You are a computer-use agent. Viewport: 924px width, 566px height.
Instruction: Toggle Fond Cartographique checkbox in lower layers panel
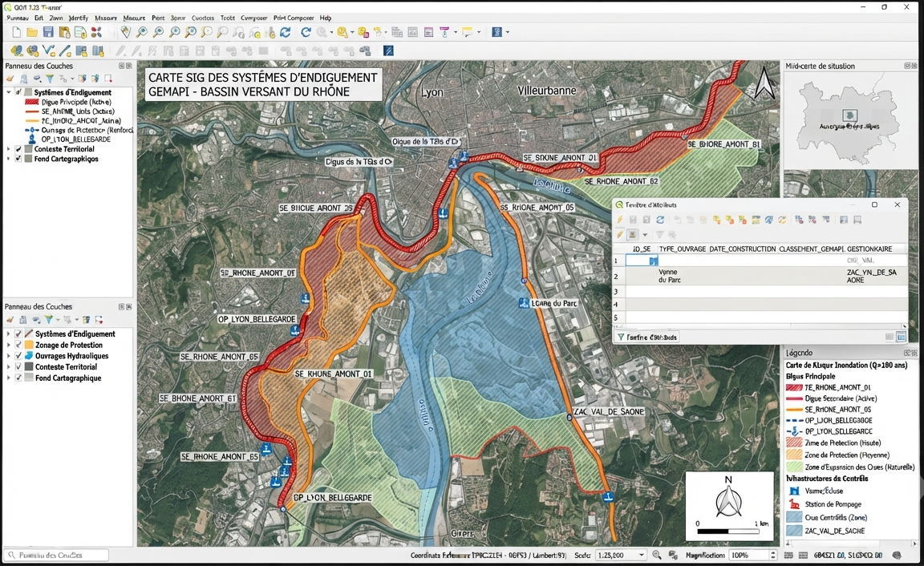18,378
